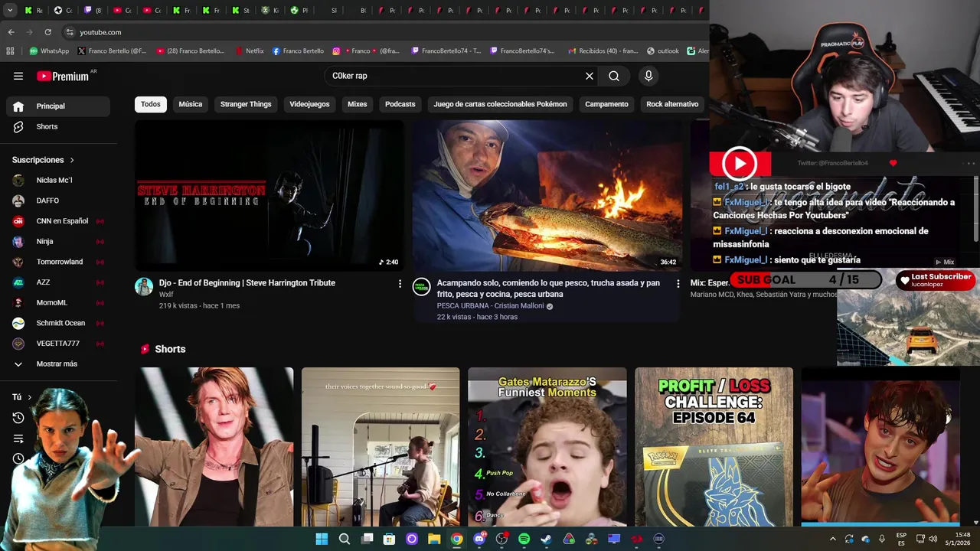Open Steam from the taskbar
Viewport: 980px width, 551px height.
[546, 540]
